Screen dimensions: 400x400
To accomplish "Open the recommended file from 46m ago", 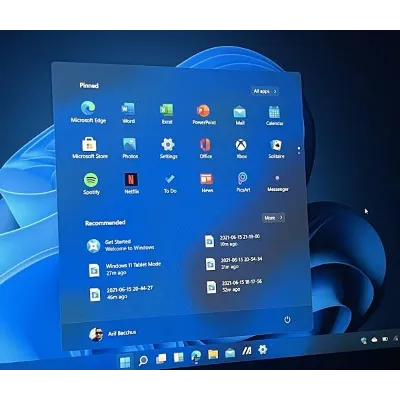I will [121, 293].
